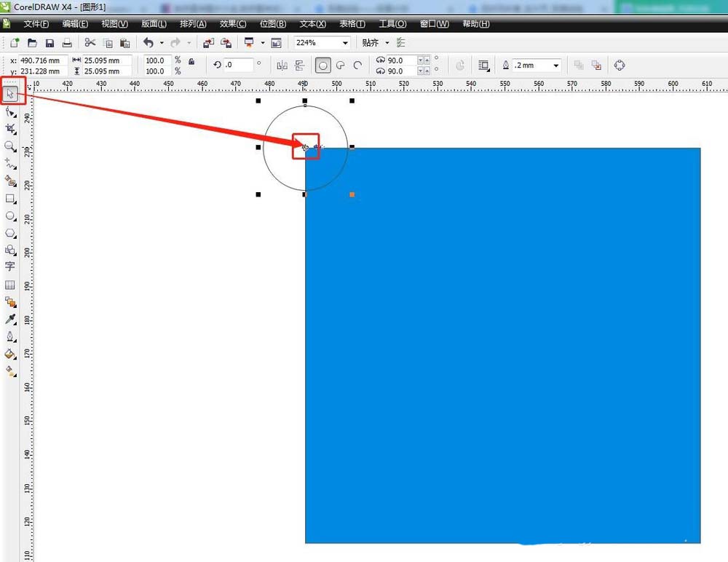728x562 pixels.
Task: Click inside the rotation angle input field
Action: coord(240,65)
